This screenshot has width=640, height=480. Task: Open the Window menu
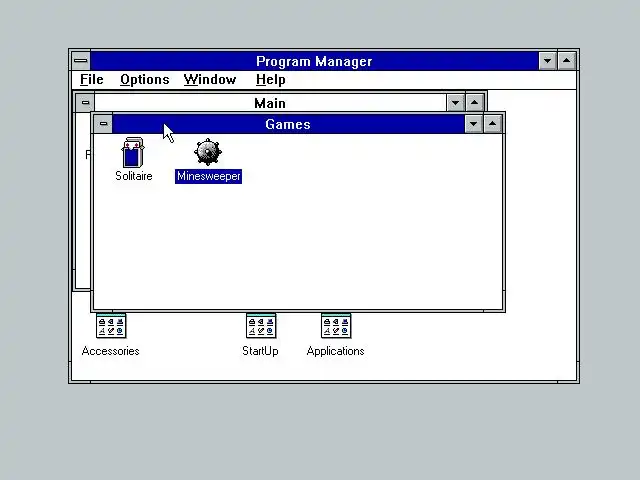tap(210, 80)
